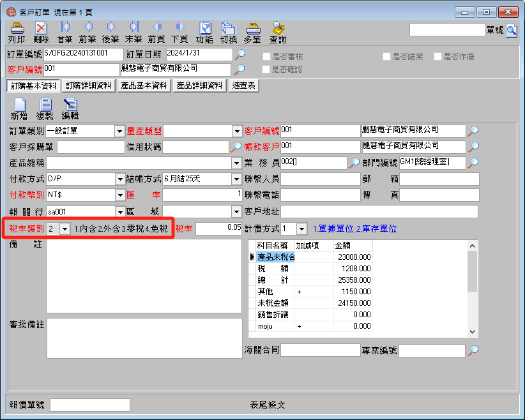Viewport: 525px width, 420px height.
Task: Expand the 區域 dropdown
Action: coord(237,211)
